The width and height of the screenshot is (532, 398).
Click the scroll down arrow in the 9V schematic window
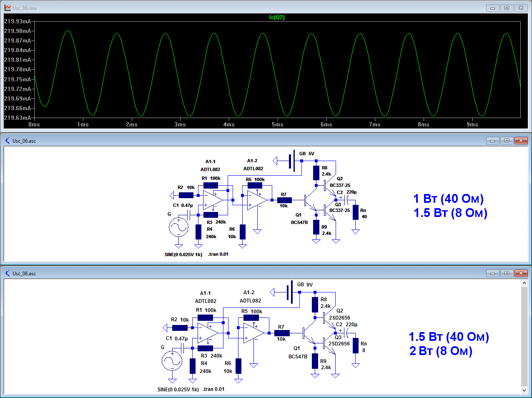tap(524, 390)
